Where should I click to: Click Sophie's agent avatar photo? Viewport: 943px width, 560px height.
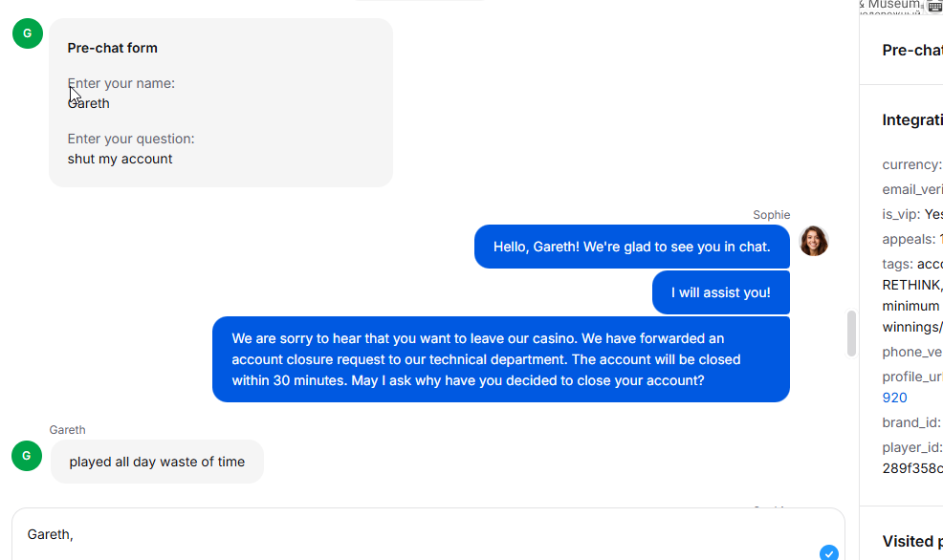813,241
